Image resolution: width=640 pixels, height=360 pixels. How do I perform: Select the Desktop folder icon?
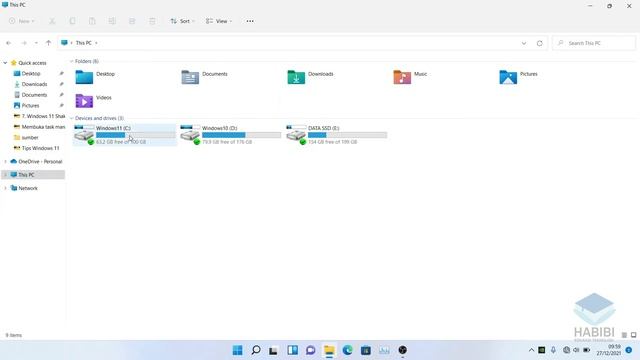[84, 77]
